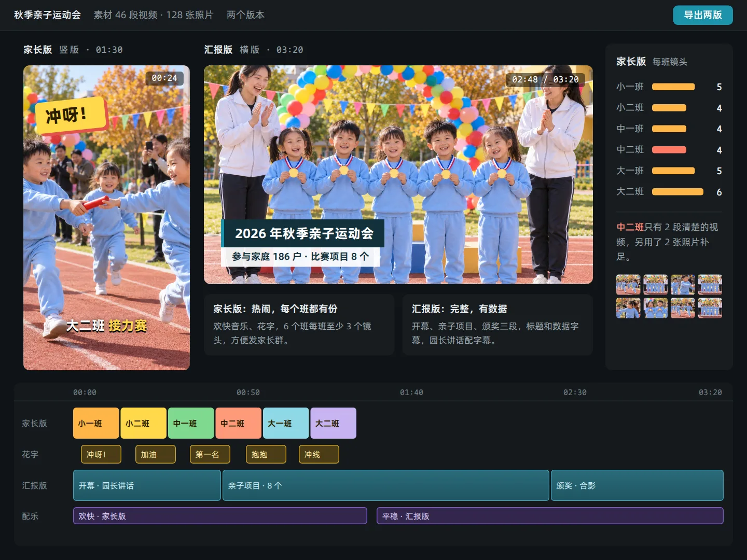Select the 亲子项目 · 8 个 segment

(386, 485)
